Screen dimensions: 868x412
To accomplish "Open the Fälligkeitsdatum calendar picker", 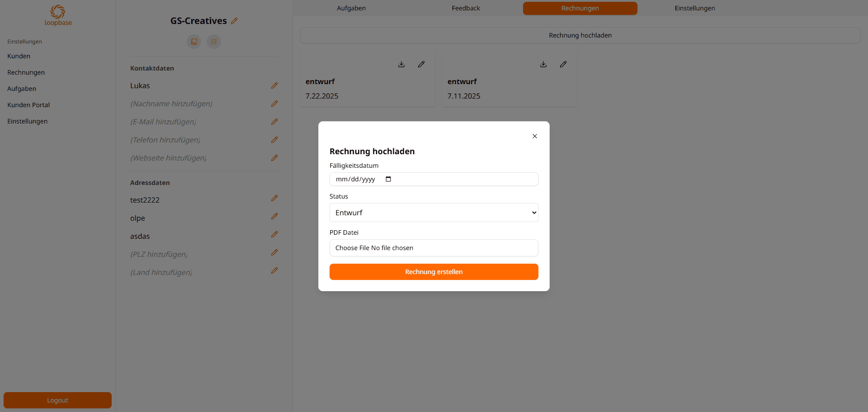I will (x=388, y=179).
